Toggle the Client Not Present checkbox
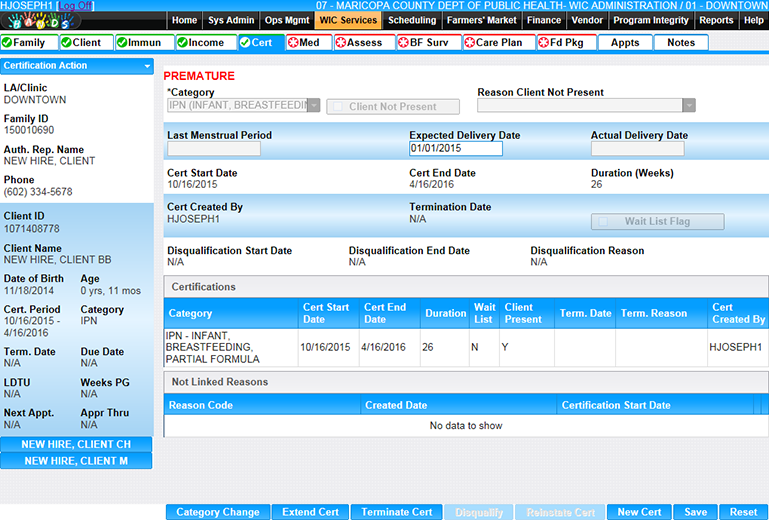The height and width of the screenshot is (520, 769). (337, 107)
